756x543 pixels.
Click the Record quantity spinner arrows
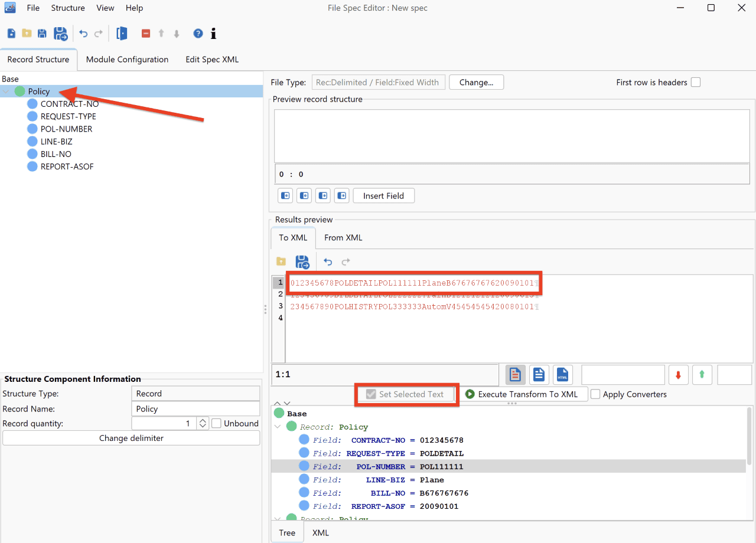[x=203, y=423]
